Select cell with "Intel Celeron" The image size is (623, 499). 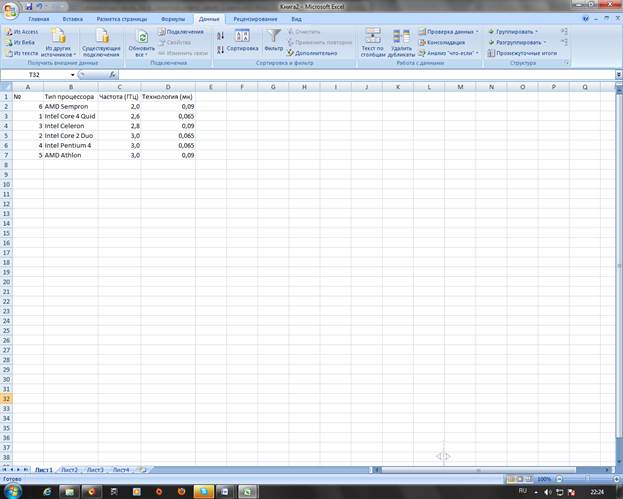(x=71, y=126)
